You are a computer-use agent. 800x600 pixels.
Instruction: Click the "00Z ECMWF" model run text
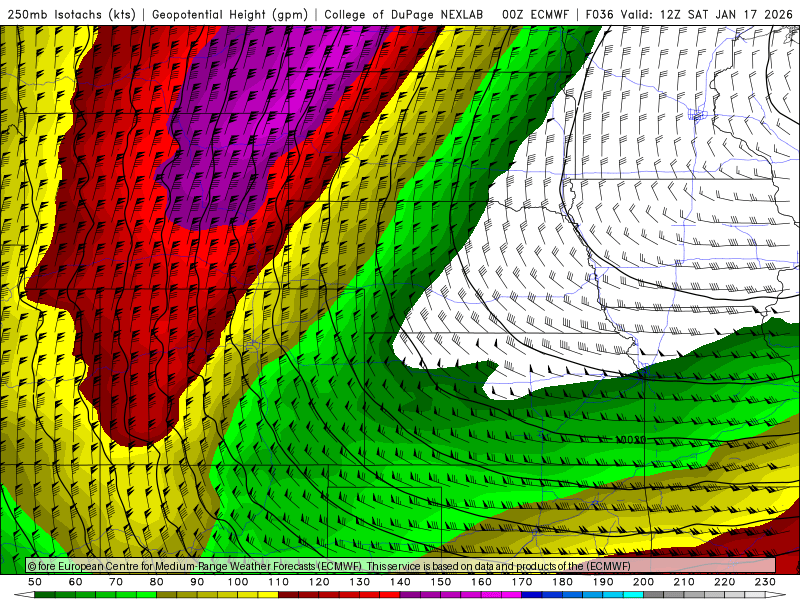point(535,15)
